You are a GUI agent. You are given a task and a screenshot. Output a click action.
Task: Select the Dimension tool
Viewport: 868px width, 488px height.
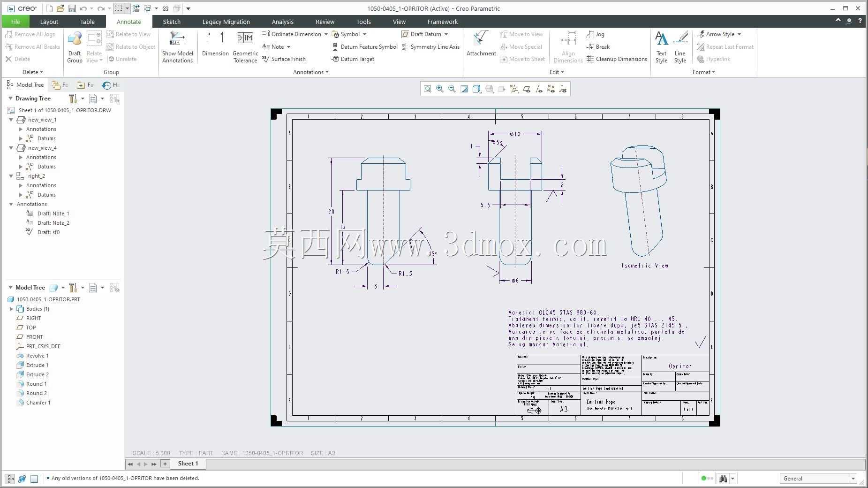pyautogui.click(x=215, y=44)
